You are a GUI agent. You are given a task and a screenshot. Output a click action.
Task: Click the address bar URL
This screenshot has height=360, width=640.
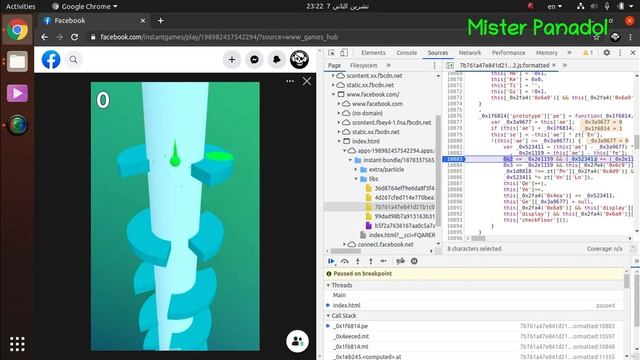tap(219, 37)
